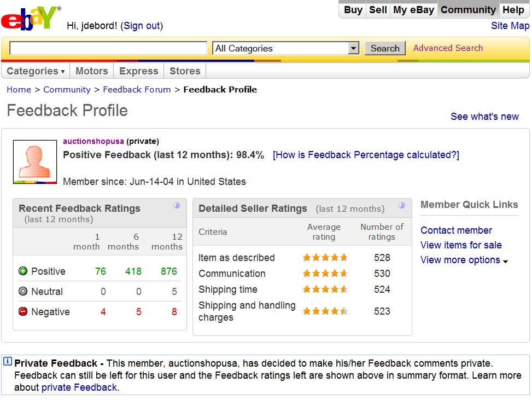Click the Private Feedback info icon
This screenshot has height=400, width=532.
pos(8,361)
